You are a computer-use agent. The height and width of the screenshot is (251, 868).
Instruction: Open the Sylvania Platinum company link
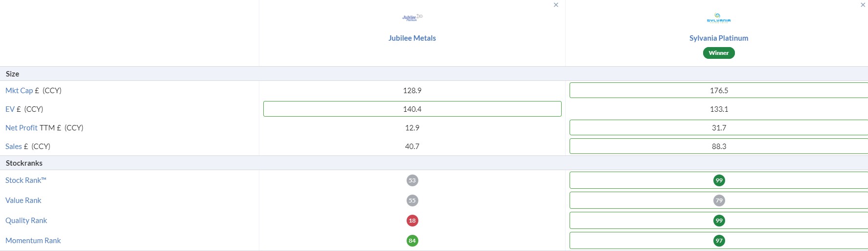click(x=719, y=38)
